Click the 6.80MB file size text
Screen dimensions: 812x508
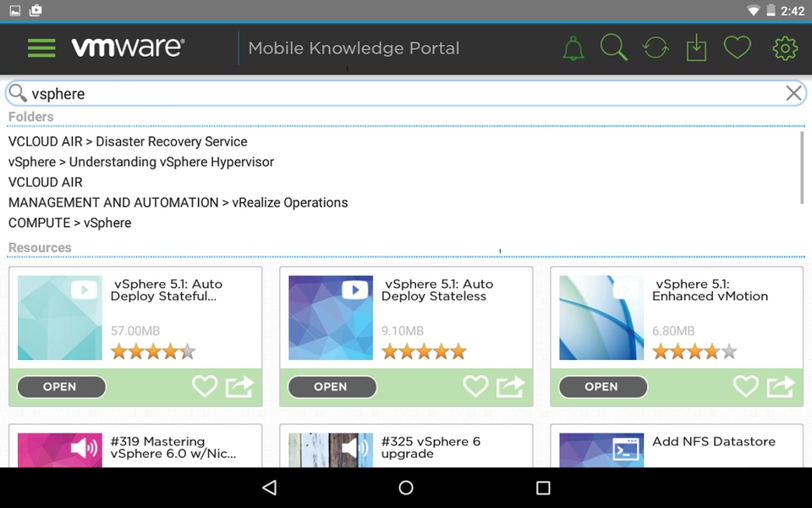tap(673, 331)
